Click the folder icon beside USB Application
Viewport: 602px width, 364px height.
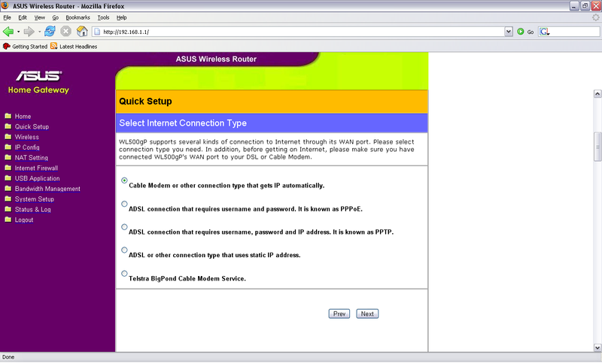tap(8, 178)
